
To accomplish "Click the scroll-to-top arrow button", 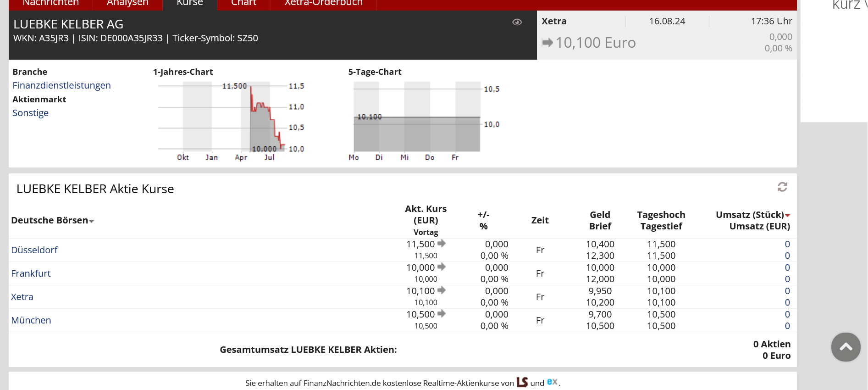I will point(846,347).
